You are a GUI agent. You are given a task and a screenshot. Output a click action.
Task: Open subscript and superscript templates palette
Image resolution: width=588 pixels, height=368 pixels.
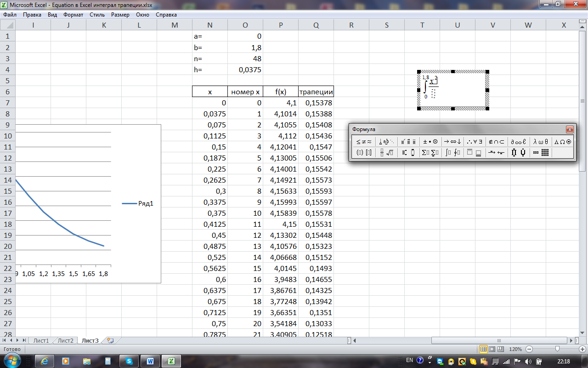pos(408,153)
